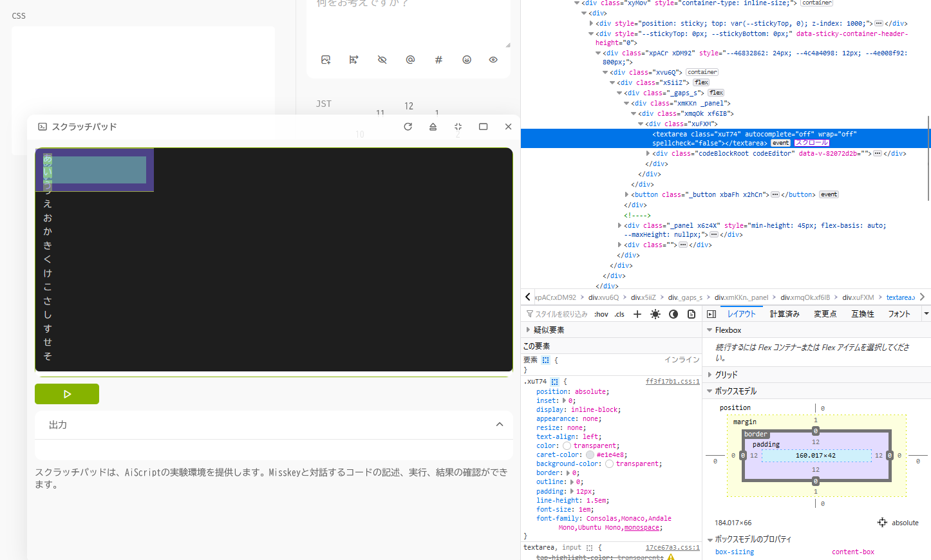Insert a hashtag in the post form
This screenshot has height=560, width=931.
point(438,59)
